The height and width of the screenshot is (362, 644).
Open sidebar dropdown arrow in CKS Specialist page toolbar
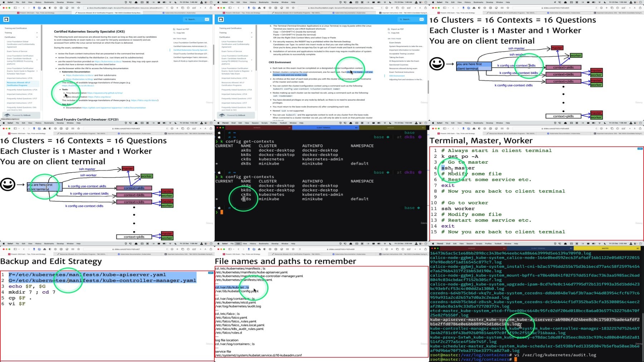pyautogui.click(x=18, y=8)
